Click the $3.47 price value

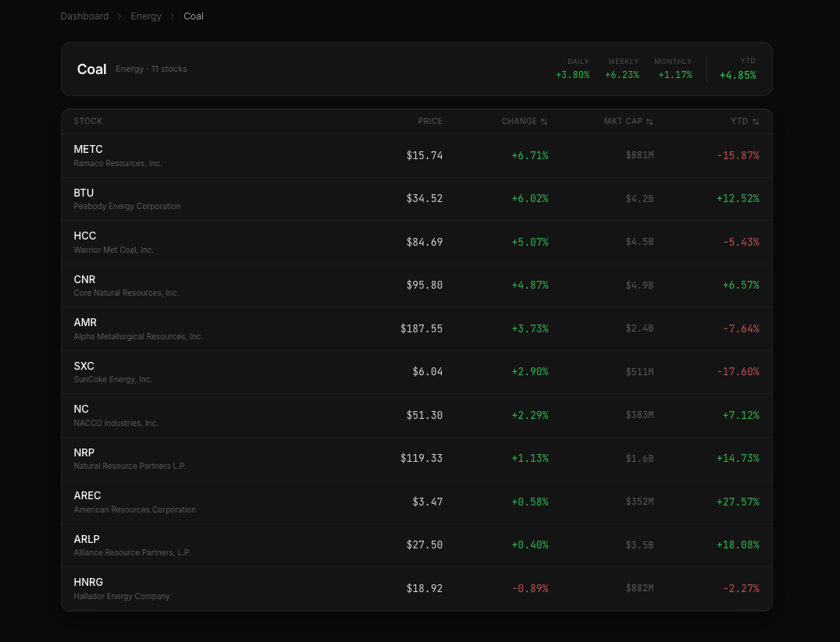pos(428,502)
